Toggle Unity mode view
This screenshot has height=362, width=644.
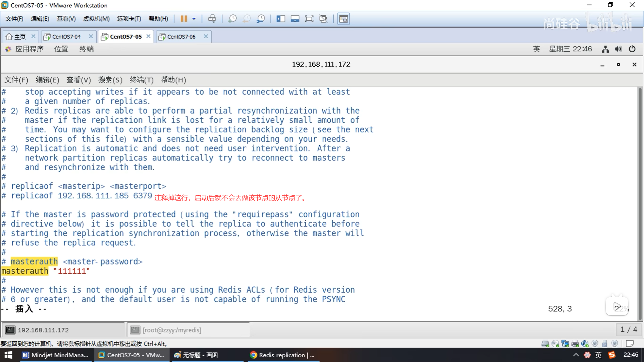tap(323, 19)
